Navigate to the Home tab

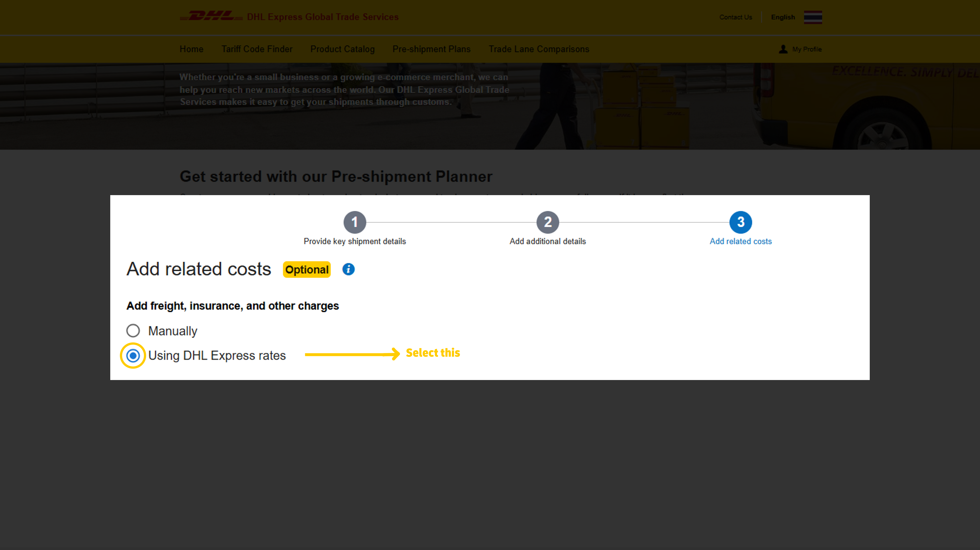(x=191, y=49)
